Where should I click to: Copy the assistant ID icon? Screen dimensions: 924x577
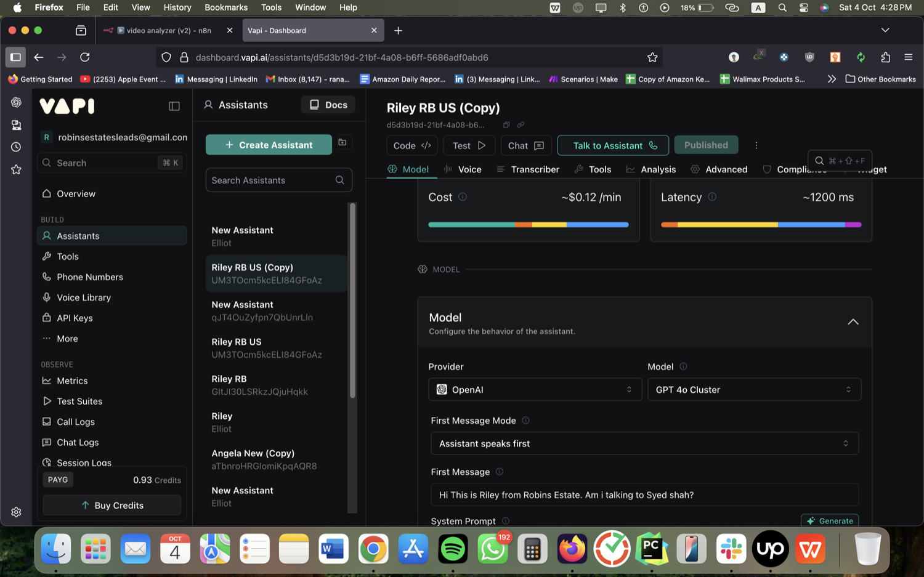click(x=506, y=125)
